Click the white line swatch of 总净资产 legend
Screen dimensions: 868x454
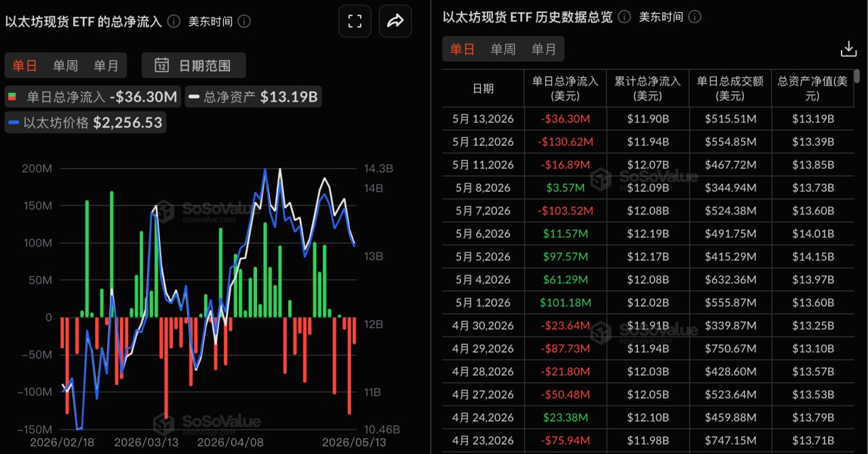pos(193,96)
